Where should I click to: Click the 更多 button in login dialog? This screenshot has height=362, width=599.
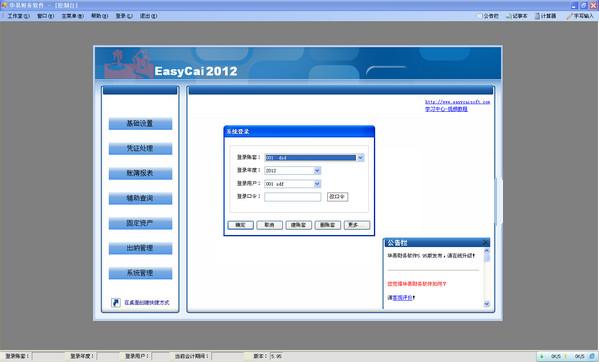click(x=357, y=225)
